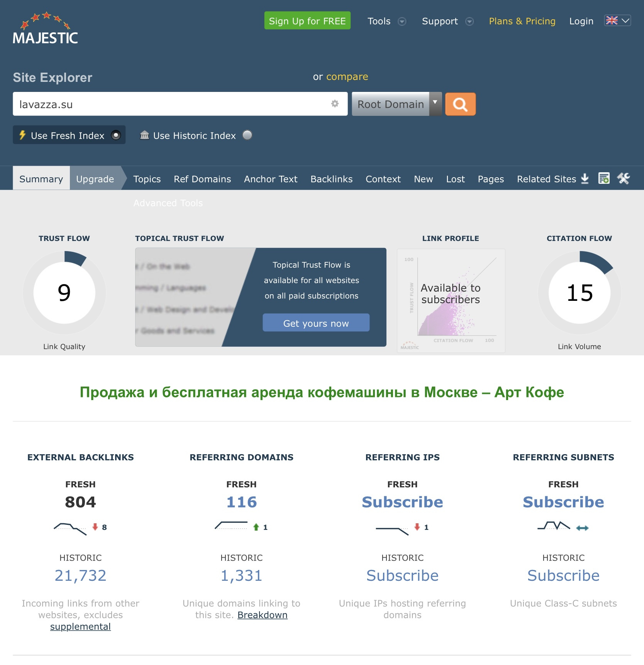Open the Related Sites tab
Viewport: 644px width, 665px height.
(546, 179)
